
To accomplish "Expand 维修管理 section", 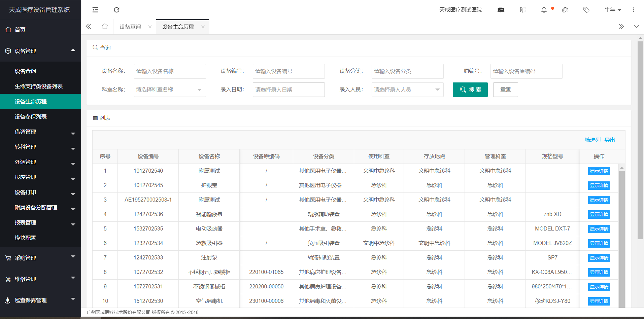I will click(x=40, y=279).
